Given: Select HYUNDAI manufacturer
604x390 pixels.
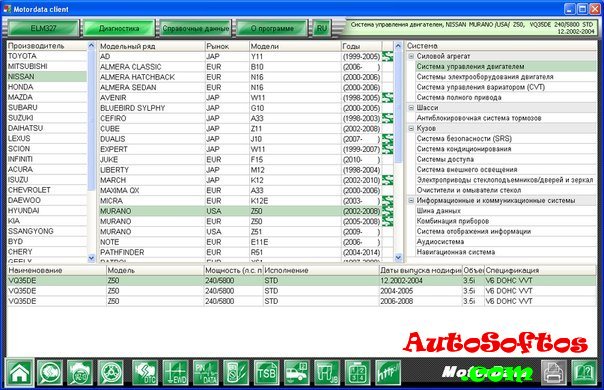Looking at the screenshot, I should pos(47,210).
